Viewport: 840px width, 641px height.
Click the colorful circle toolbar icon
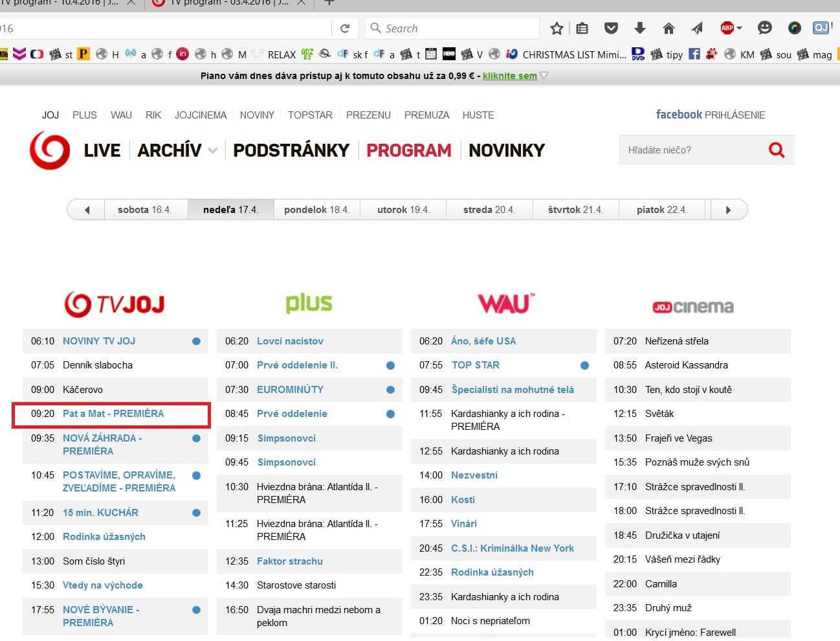[795, 28]
